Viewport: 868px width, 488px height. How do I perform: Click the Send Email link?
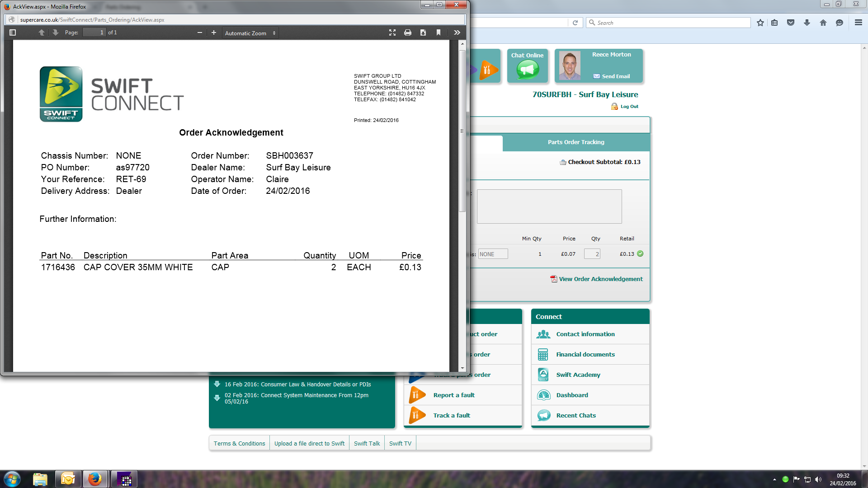pos(615,76)
